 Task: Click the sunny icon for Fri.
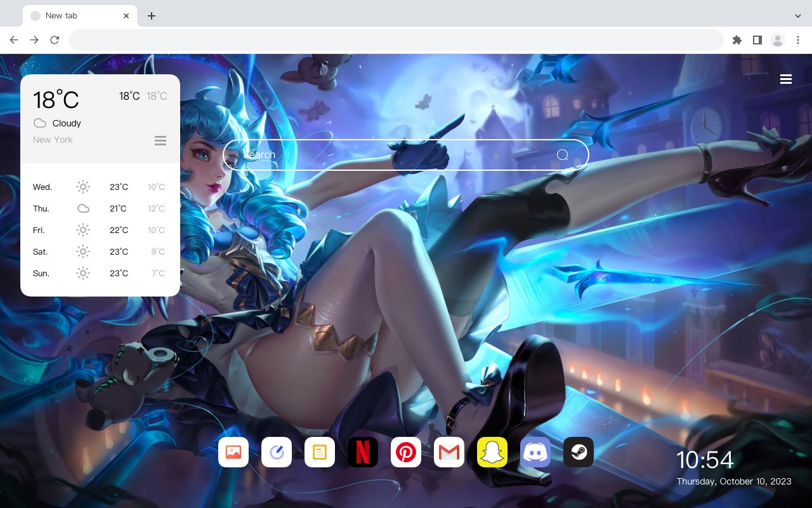(x=83, y=230)
